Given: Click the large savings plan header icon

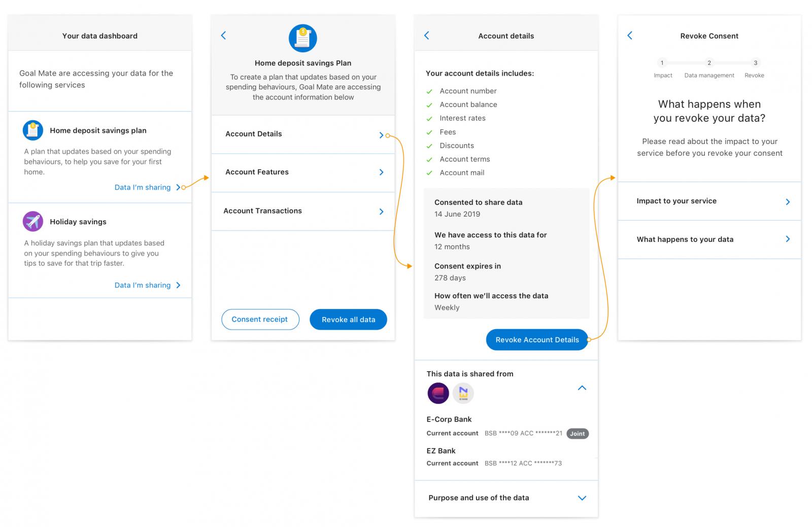Looking at the screenshot, I should point(303,38).
